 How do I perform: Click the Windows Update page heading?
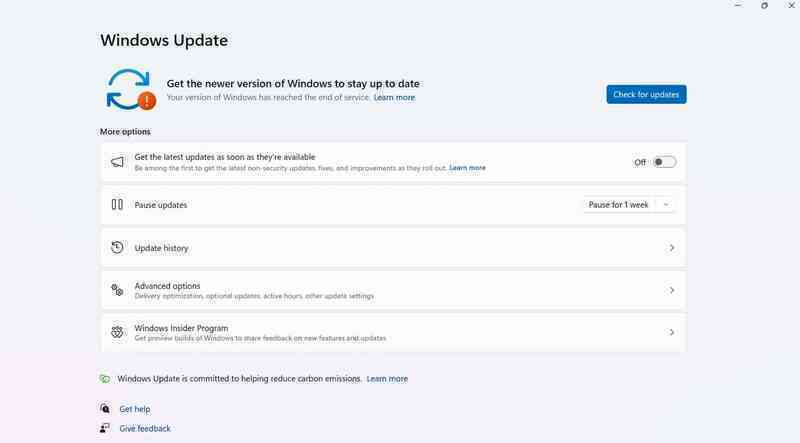[x=164, y=40]
